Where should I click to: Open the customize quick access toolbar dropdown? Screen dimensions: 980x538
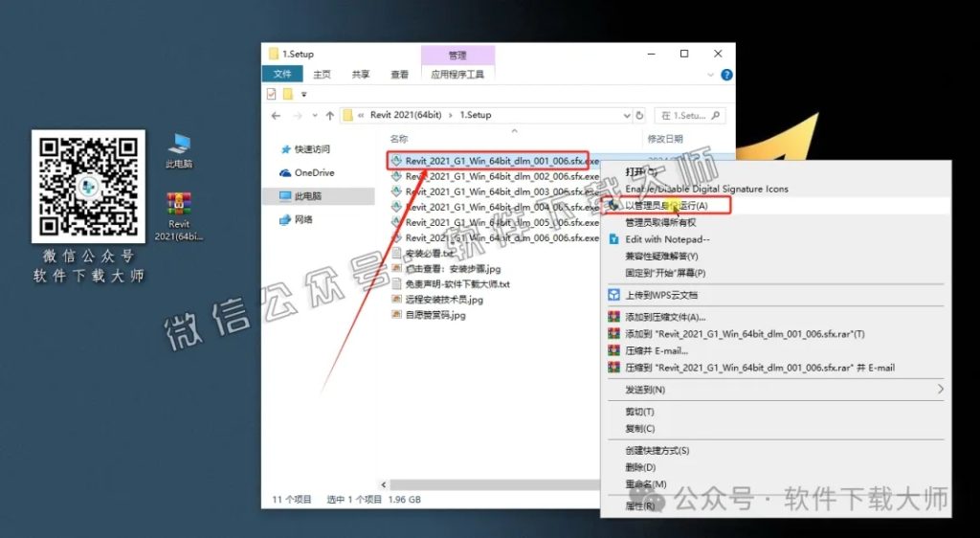303,95
